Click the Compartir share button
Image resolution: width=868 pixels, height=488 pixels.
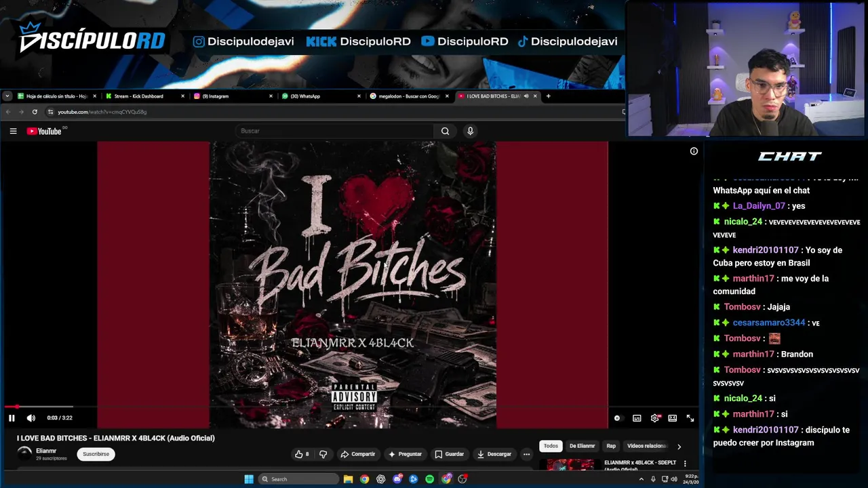(x=358, y=454)
